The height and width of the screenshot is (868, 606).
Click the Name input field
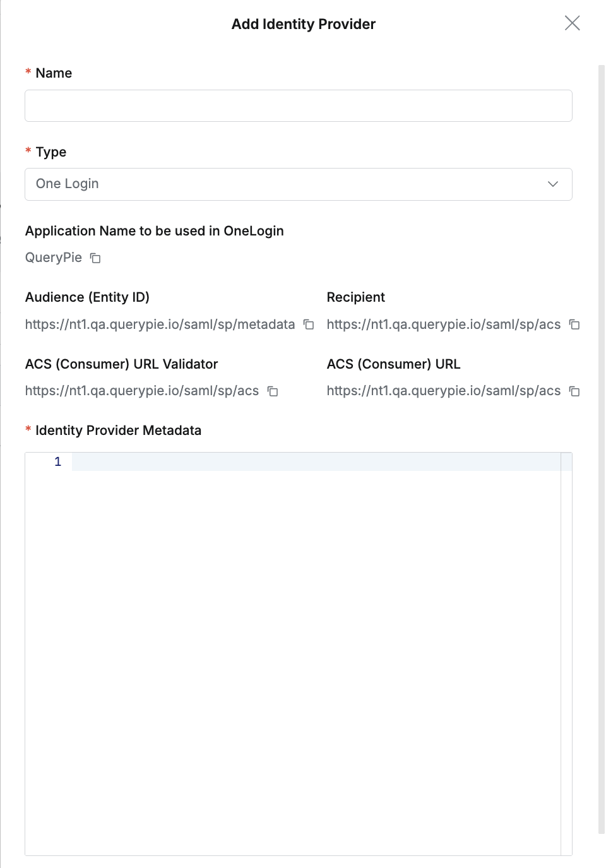[x=298, y=106]
